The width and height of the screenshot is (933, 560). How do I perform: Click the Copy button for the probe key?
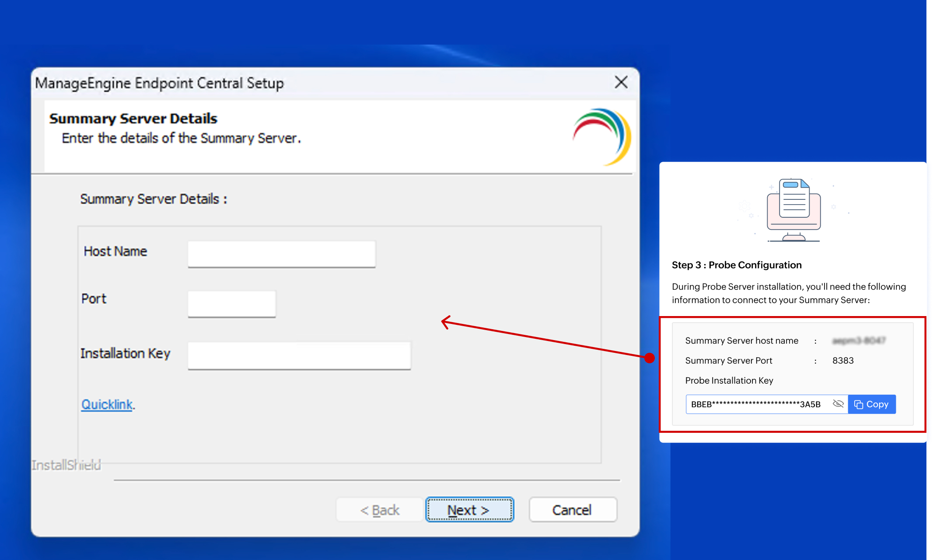(x=871, y=404)
